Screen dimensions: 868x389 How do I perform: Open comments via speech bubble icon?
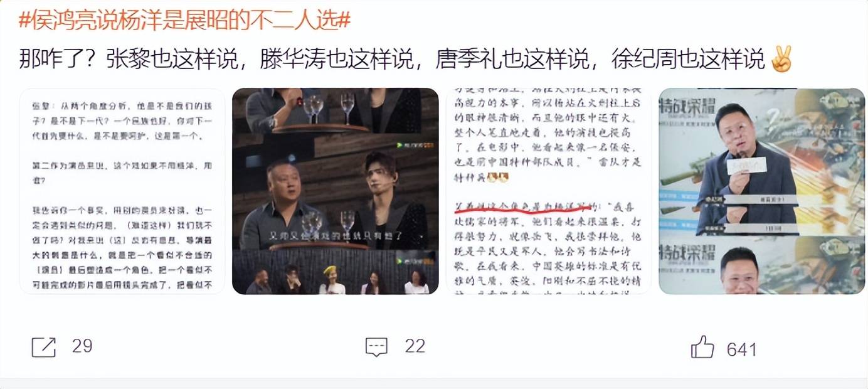tap(376, 347)
